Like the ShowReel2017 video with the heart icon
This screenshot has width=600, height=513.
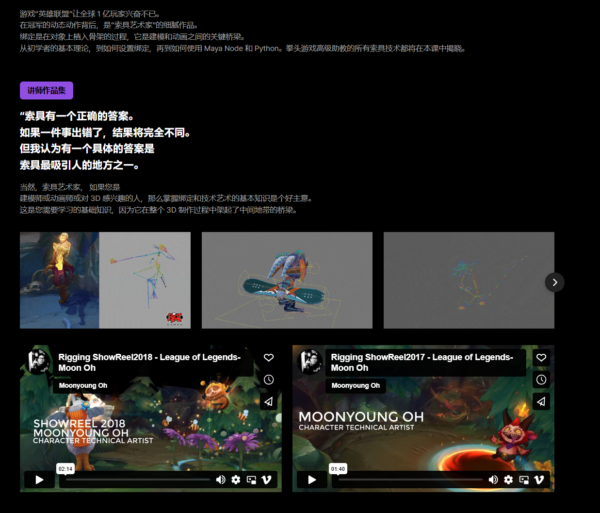[541, 357]
